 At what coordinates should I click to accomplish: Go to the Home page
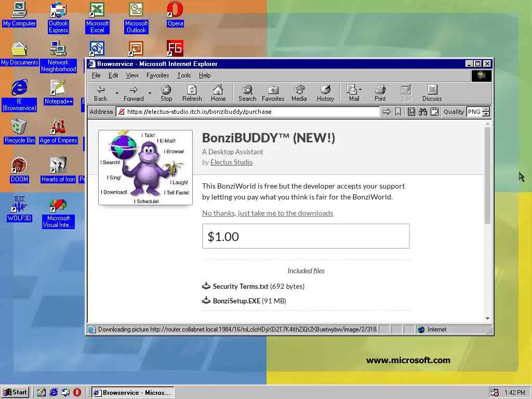click(x=218, y=93)
